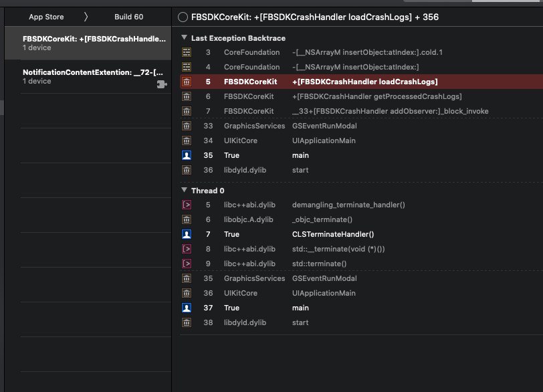Select App Store in the path bar
The height and width of the screenshot is (392, 543).
[x=46, y=17]
